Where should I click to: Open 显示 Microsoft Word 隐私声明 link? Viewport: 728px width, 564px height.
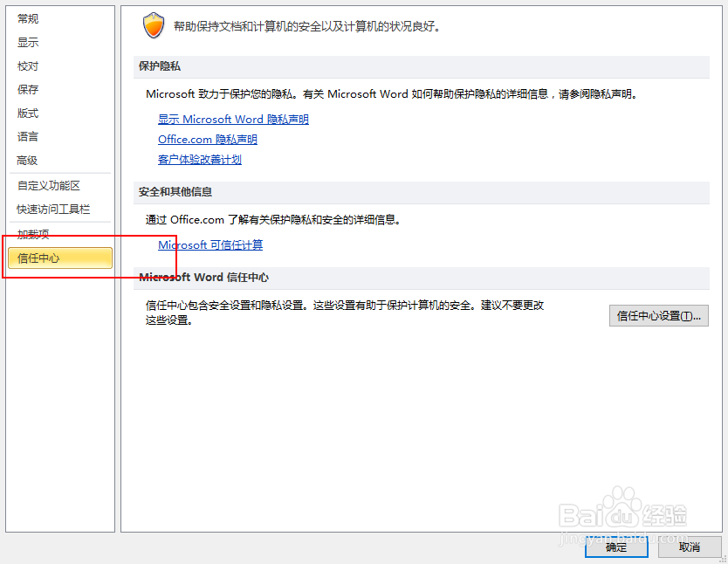click(x=233, y=120)
